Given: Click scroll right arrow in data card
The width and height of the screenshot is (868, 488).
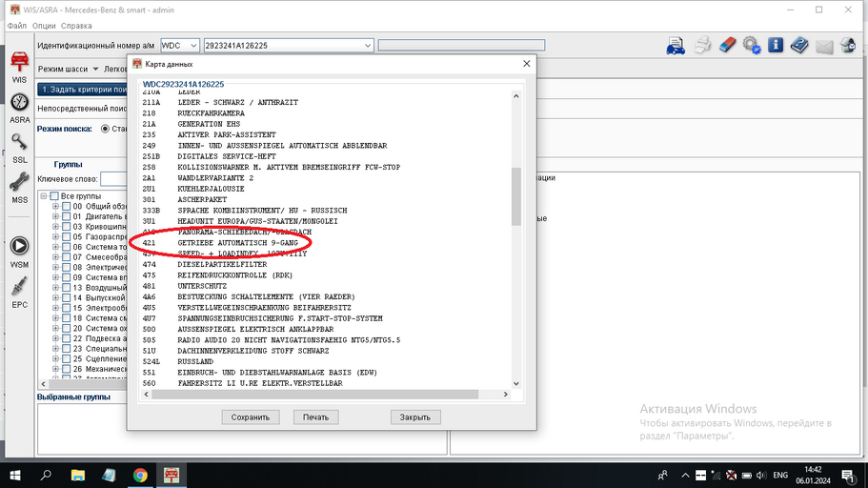Looking at the screenshot, I should (505, 395).
